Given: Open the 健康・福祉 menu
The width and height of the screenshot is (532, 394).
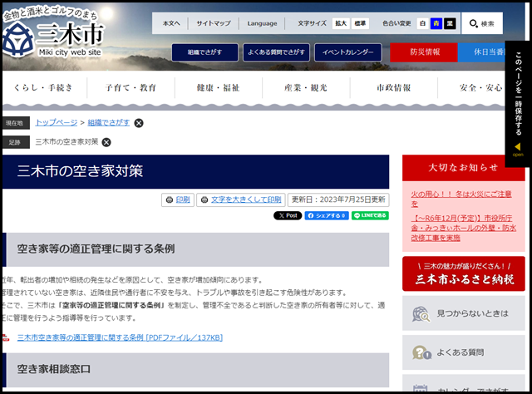Looking at the screenshot, I should click(218, 88).
